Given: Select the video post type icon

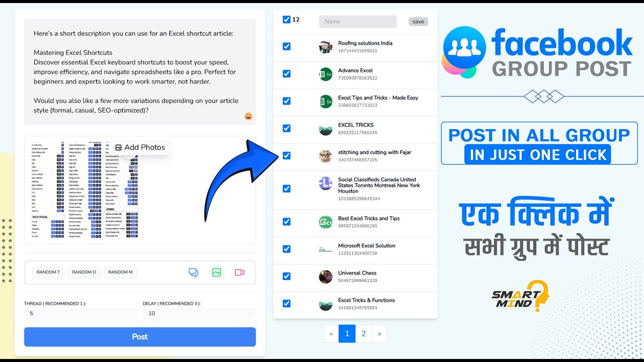Looking at the screenshot, I should click(239, 273).
